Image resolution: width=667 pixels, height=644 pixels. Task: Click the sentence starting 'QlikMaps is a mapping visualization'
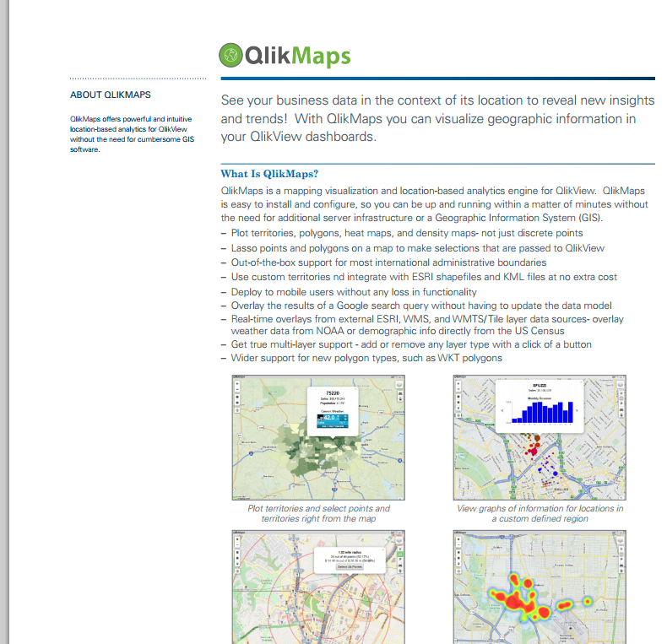(432, 191)
